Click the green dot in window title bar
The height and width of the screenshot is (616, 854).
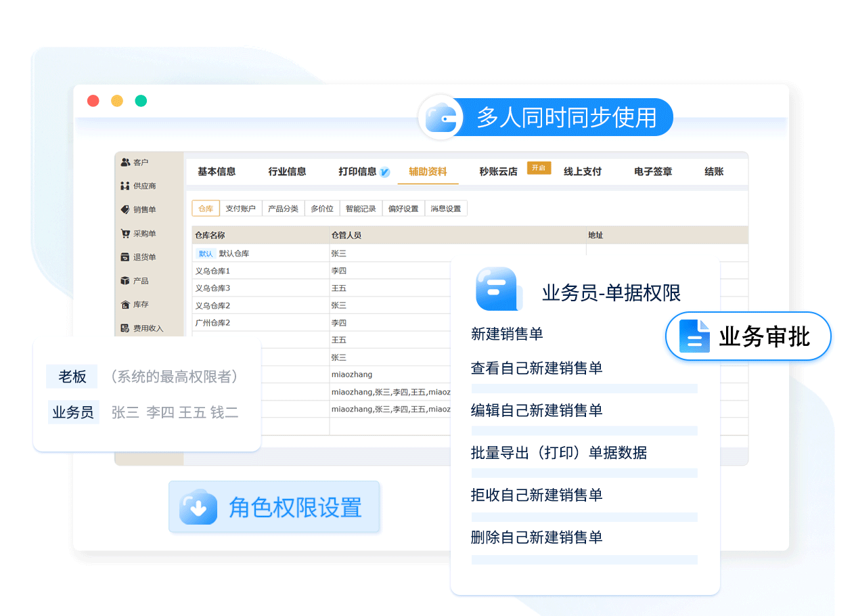[x=141, y=101]
